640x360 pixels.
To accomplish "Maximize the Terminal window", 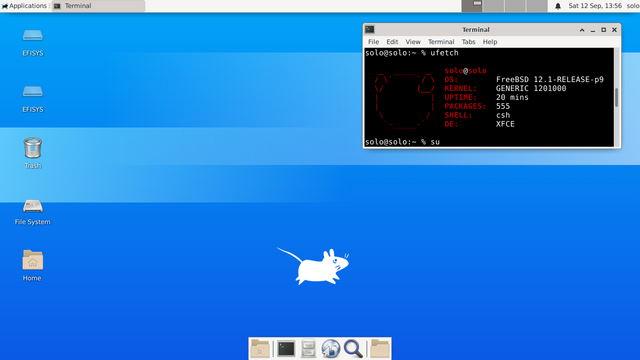I will click(604, 30).
